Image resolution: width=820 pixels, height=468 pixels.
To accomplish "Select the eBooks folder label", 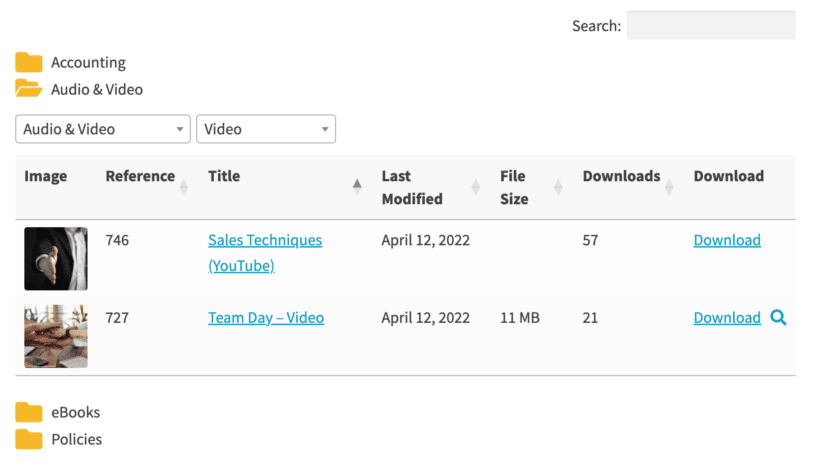I will [75, 412].
